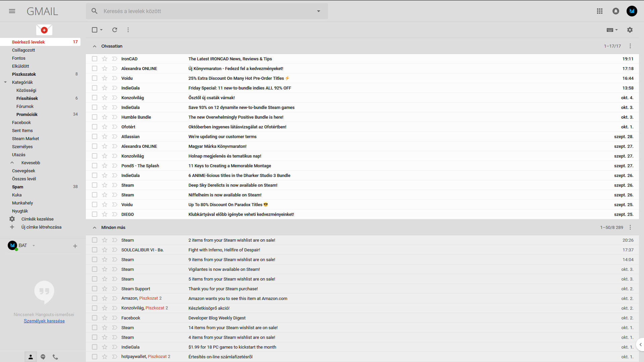Open the main hamburger menu
Viewport: 644px width, 362px height.
(12, 11)
